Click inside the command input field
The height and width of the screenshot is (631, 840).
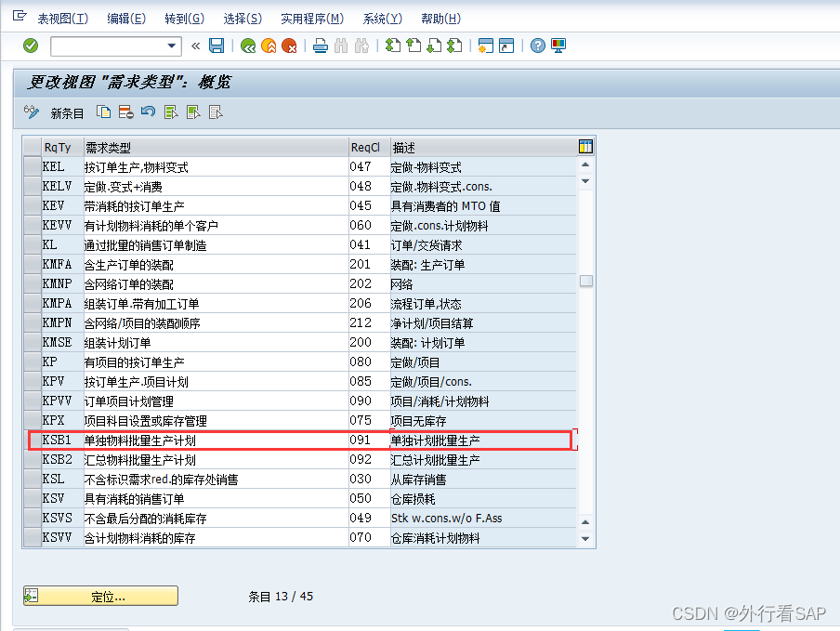[108, 46]
